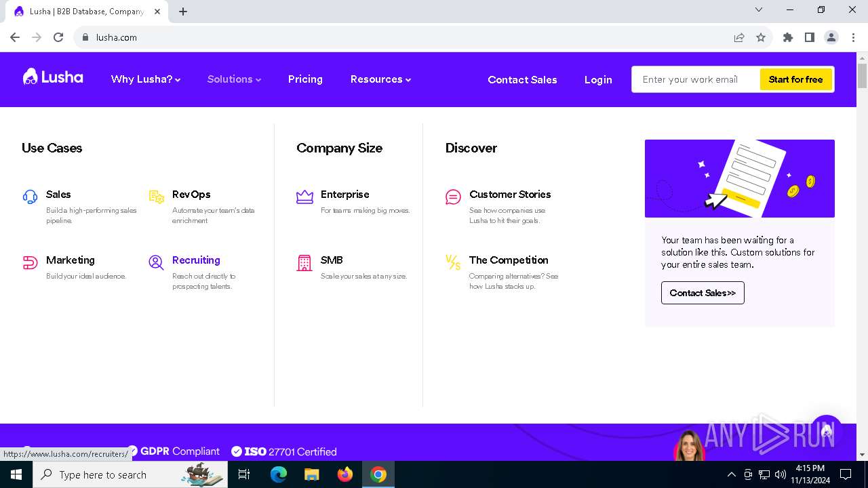Click the Enterprise crown icon
Screen dimensions: 868x488
[304, 197]
